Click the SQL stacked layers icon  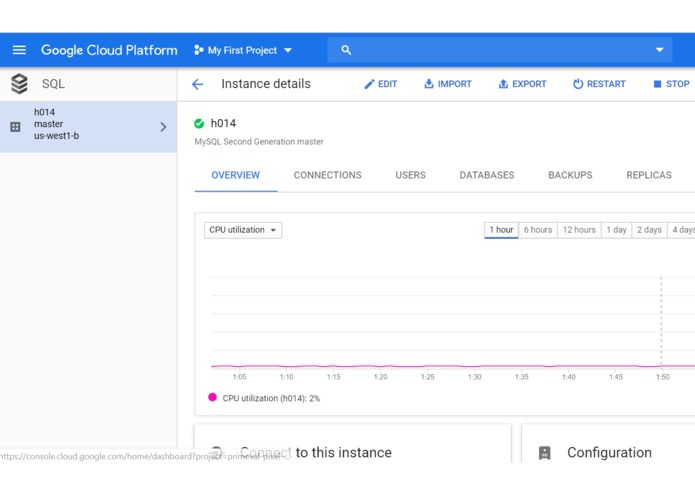[x=19, y=84]
